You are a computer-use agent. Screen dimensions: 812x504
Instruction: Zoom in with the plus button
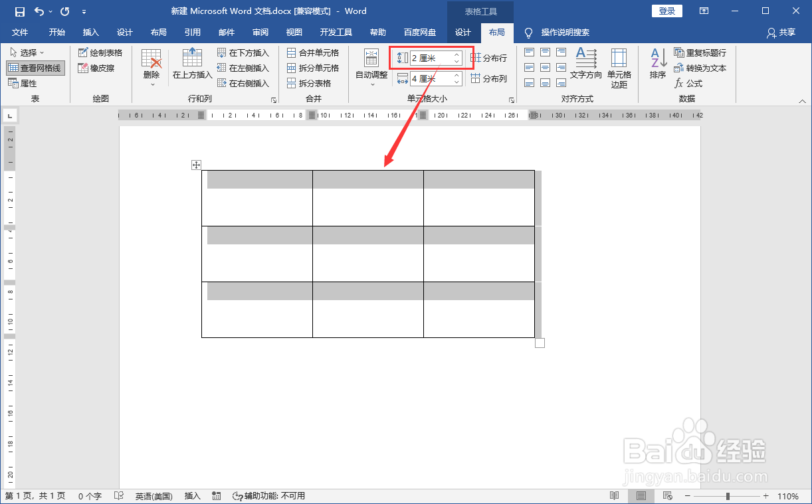(x=766, y=496)
